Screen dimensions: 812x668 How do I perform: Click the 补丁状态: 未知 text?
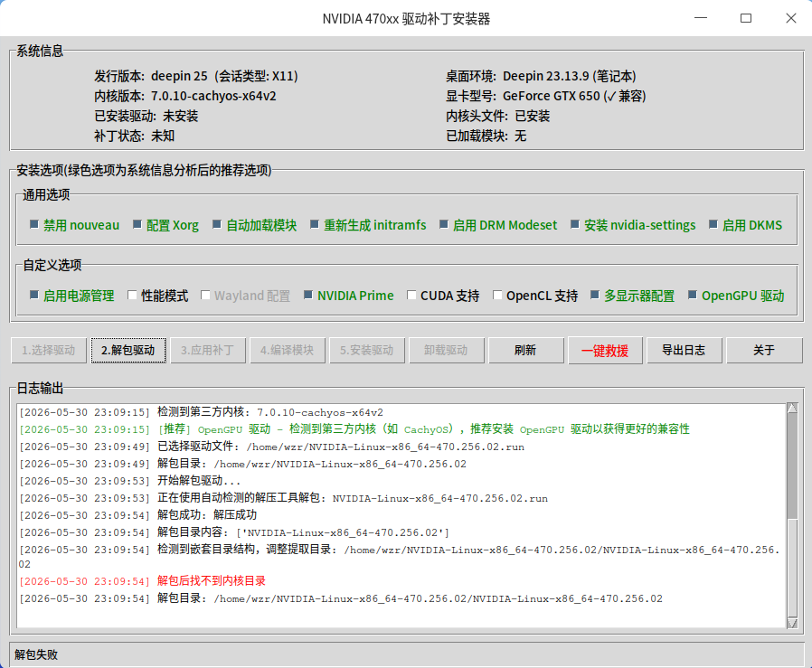click(134, 136)
